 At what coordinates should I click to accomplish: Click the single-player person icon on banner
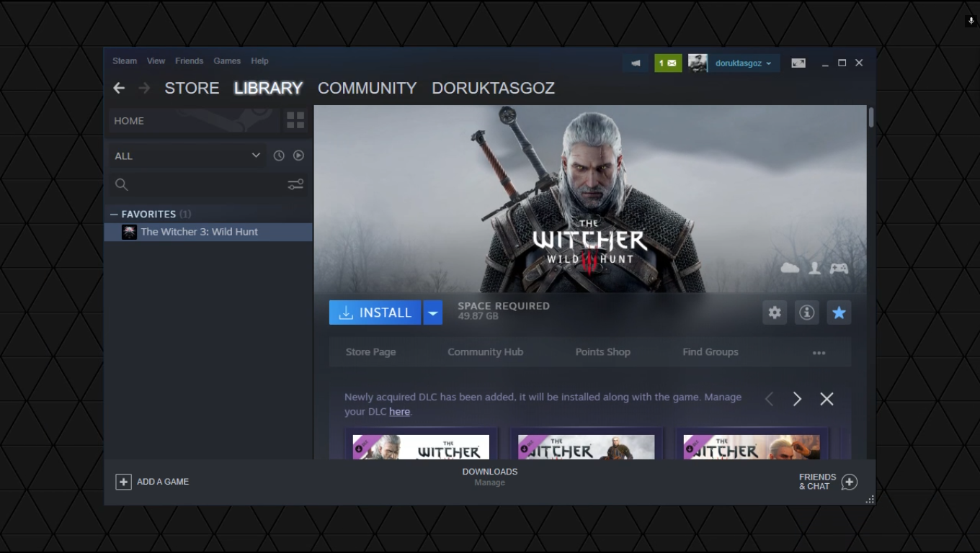[814, 268]
